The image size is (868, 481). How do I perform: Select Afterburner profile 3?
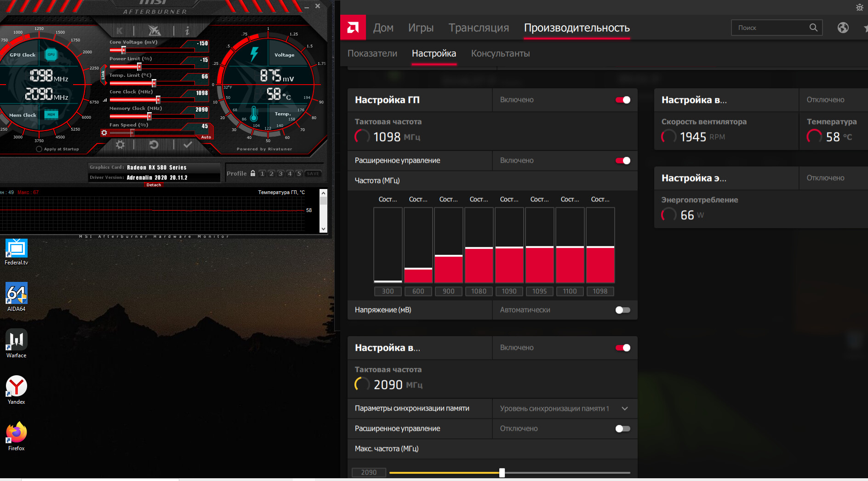tap(280, 173)
